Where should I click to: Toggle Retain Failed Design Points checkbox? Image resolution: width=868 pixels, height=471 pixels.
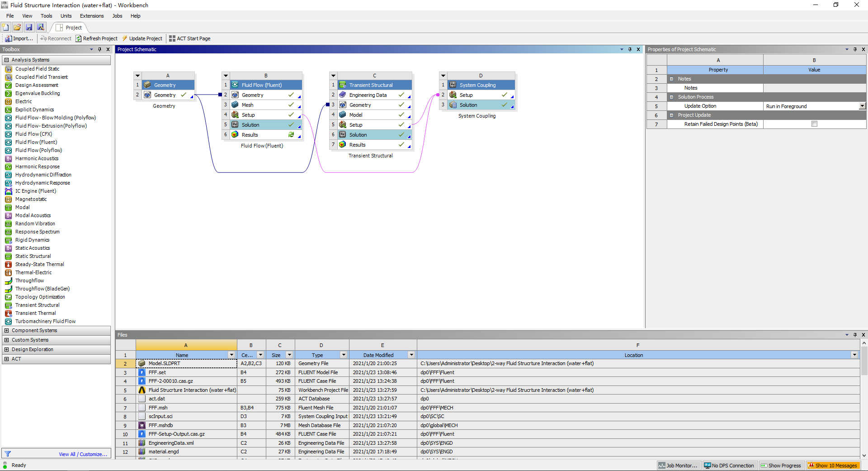pos(814,124)
